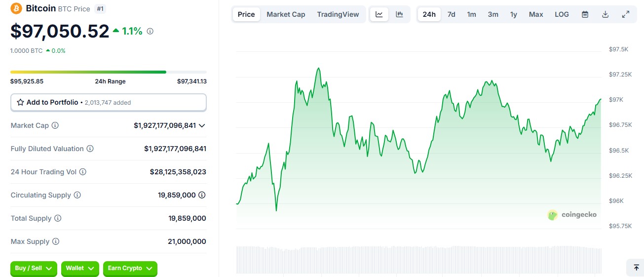Click the volume bars below the chart
Viewport: 644px width, 277px height.
click(x=418, y=260)
